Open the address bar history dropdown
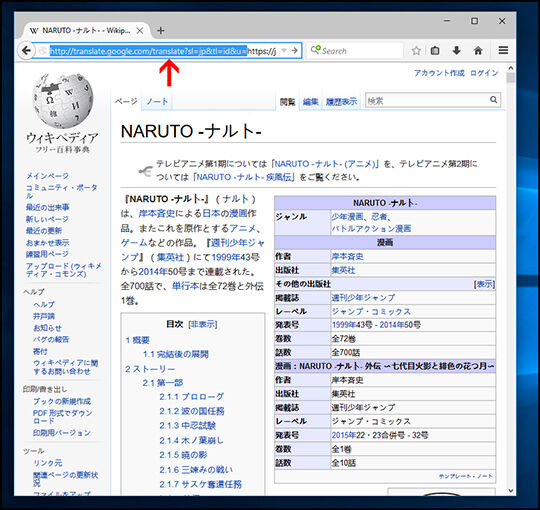 [284, 51]
